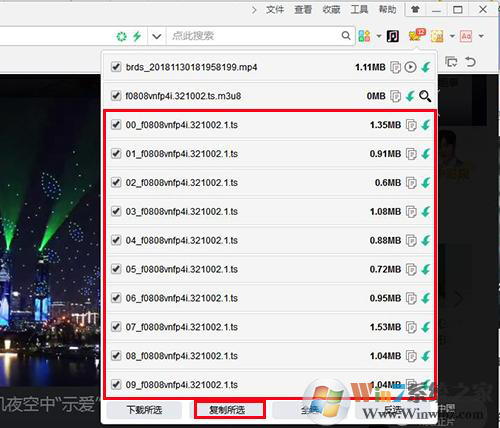Click the Ad blocker toolbar icon
Image resolution: width=500 pixels, height=428 pixels.
pyautogui.click(x=466, y=36)
